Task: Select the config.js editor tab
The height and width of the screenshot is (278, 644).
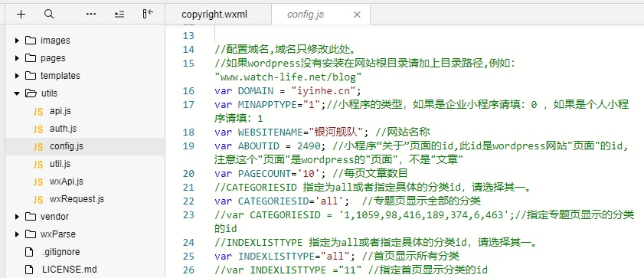Action: click(306, 15)
